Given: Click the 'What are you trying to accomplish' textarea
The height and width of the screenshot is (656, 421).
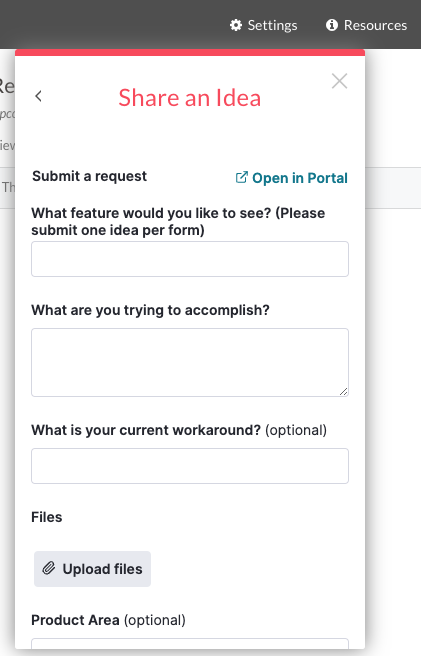Looking at the screenshot, I should click(x=190, y=362).
